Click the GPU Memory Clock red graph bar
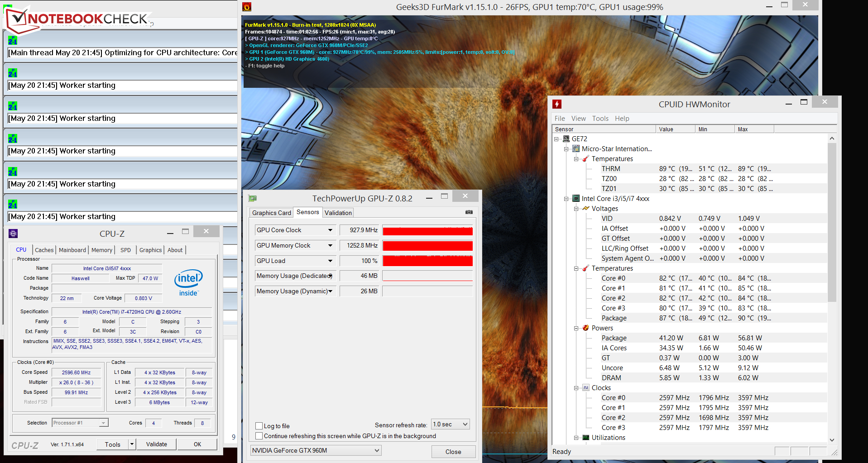The width and height of the screenshot is (868, 463). click(427, 246)
